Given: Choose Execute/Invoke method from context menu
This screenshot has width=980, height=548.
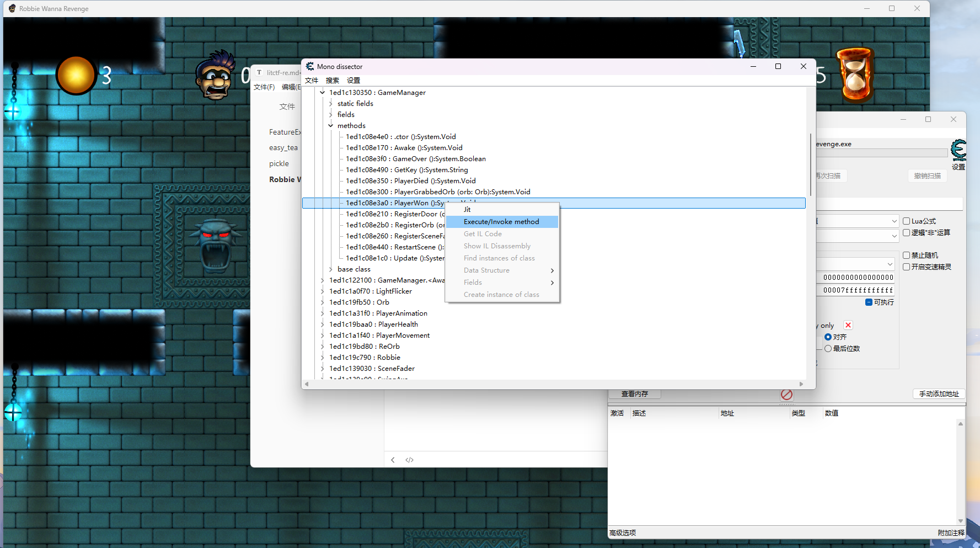Looking at the screenshot, I should 501,222.
